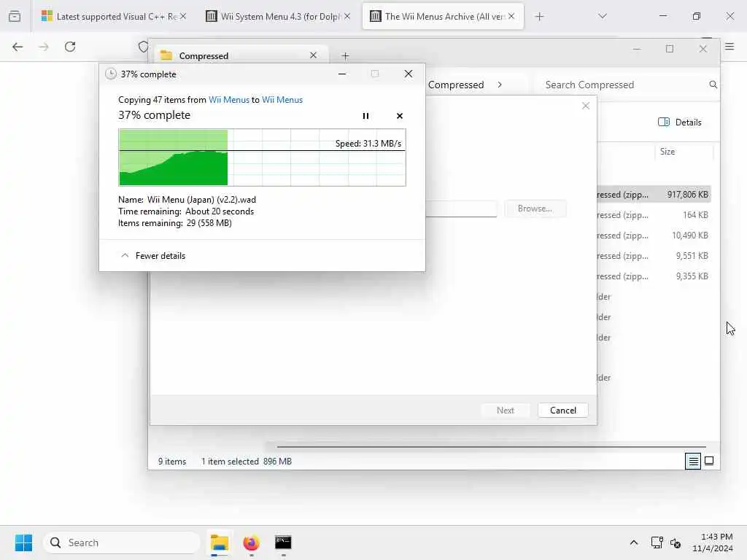Collapse with Fewer details chevron
This screenshot has width=747, height=560.
[125, 256]
